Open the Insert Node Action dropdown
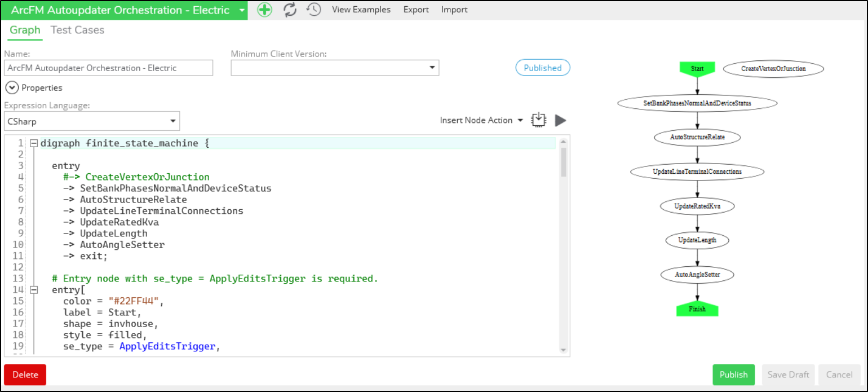Screen dimensions: 868x392 click(481, 120)
